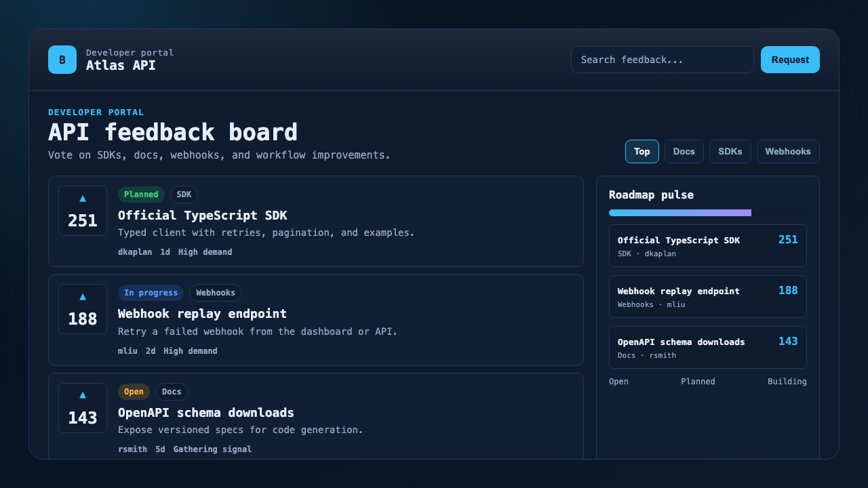
Task: Click the Planned status badge
Action: click(x=141, y=195)
